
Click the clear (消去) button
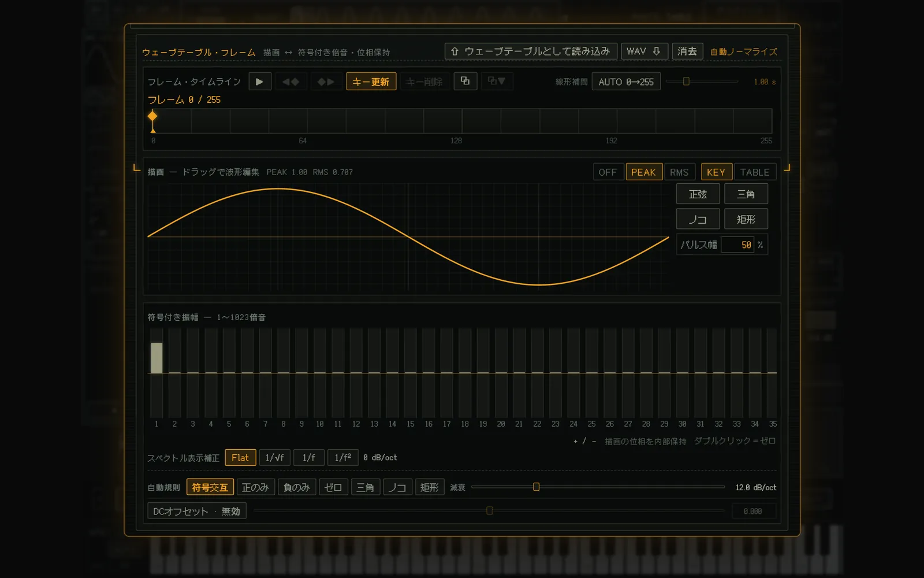pos(687,51)
